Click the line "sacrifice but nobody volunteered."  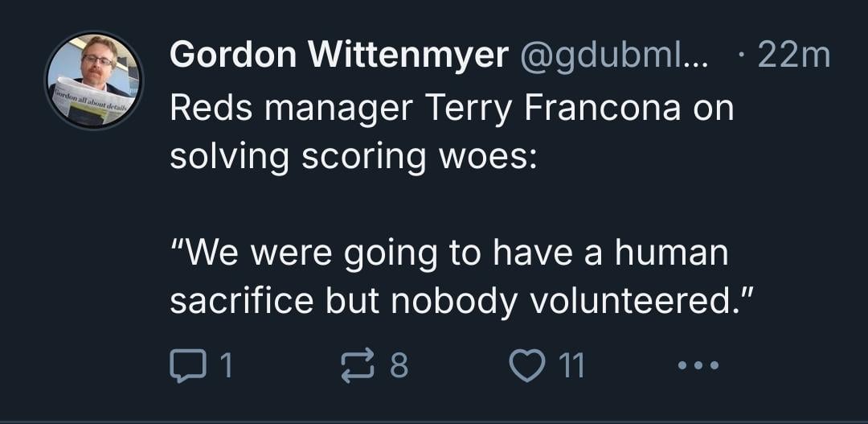pyautogui.click(x=463, y=301)
